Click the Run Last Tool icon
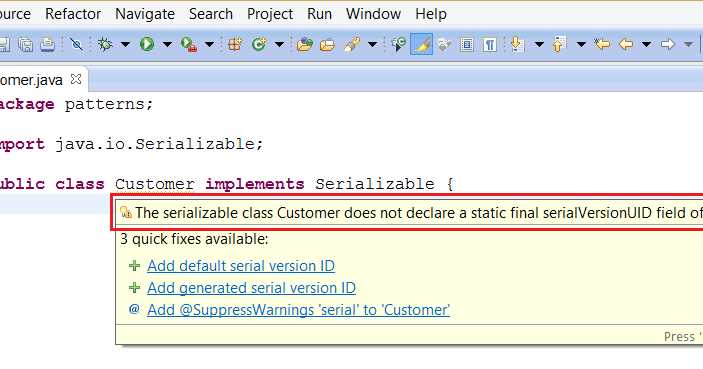The height and width of the screenshot is (369, 703). [x=189, y=44]
